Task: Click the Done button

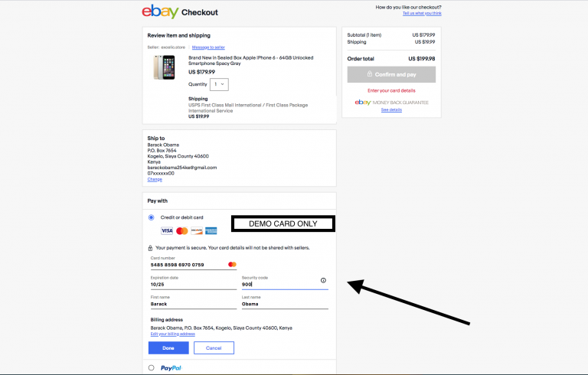Action: click(x=168, y=348)
